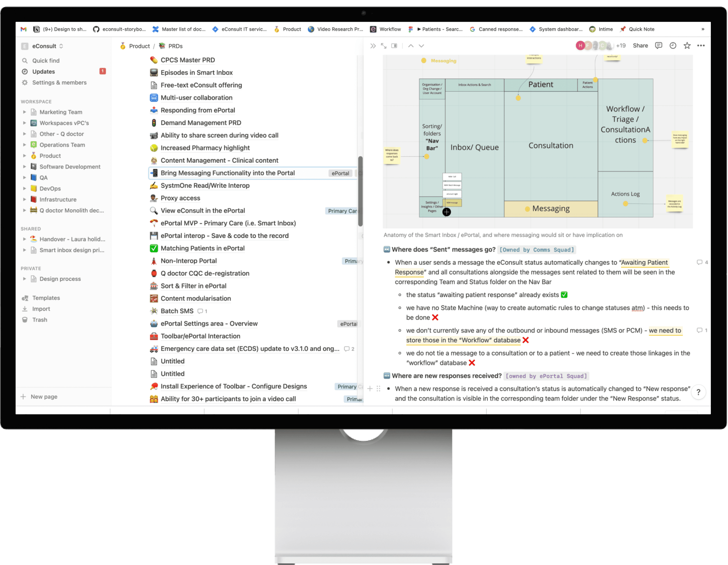This screenshot has width=728, height=565.
Task: Click the PRD list vertical scrollbar
Action: pyautogui.click(x=360, y=191)
